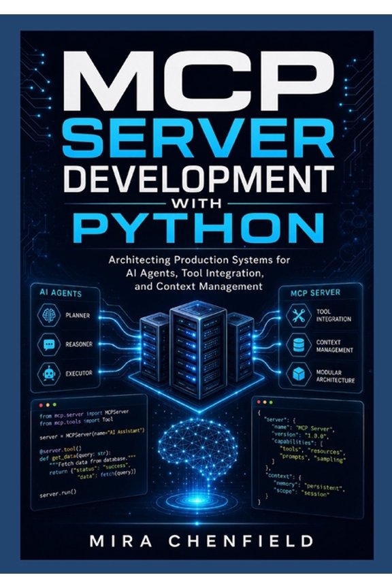
Task: Click the Reasoner chat bubble icon
Action: [49, 344]
